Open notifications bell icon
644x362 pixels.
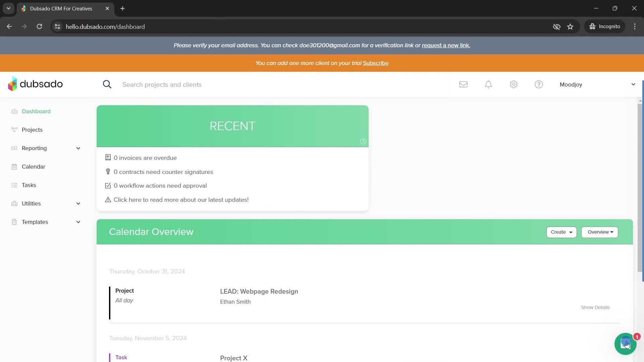[488, 84]
